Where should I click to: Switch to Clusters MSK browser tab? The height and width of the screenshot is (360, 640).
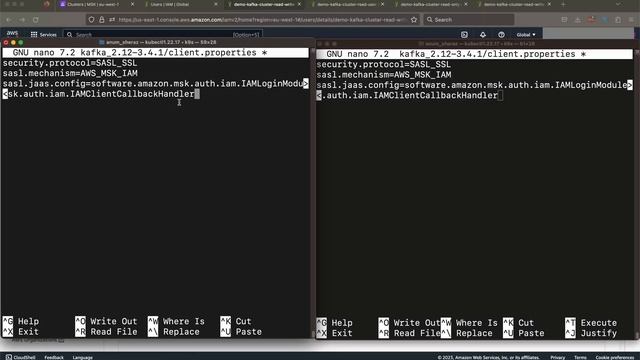[93, 4]
